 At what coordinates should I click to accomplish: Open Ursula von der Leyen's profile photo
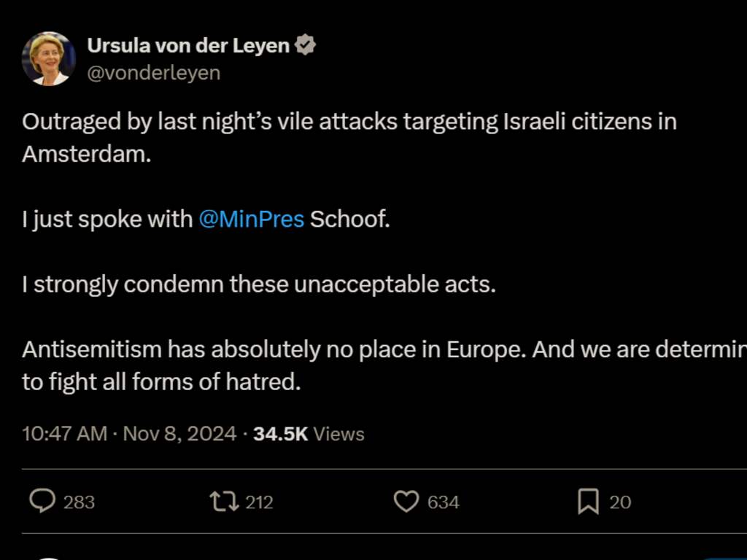(x=49, y=58)
